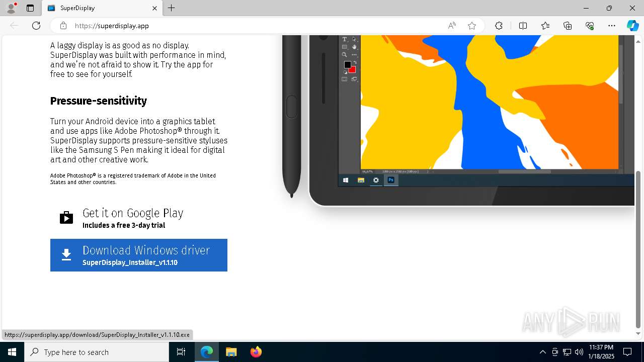
Task: Click the Read aloud icon
Action: tap(452, 26)
